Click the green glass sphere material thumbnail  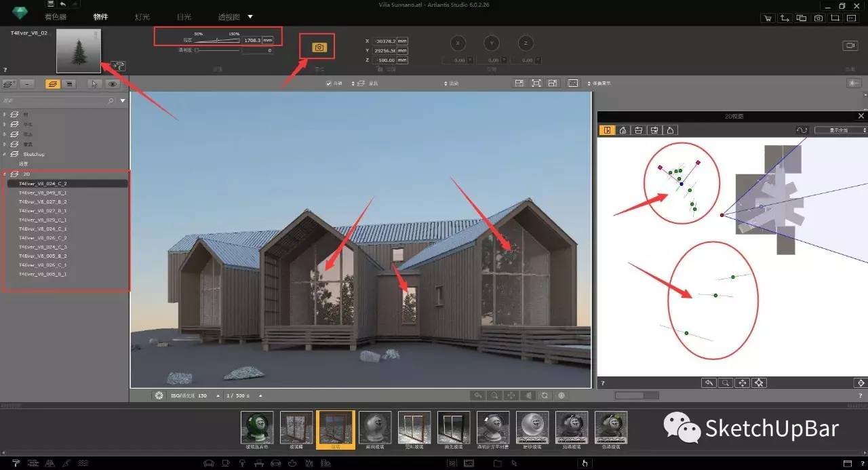click(x=257, y=427)
